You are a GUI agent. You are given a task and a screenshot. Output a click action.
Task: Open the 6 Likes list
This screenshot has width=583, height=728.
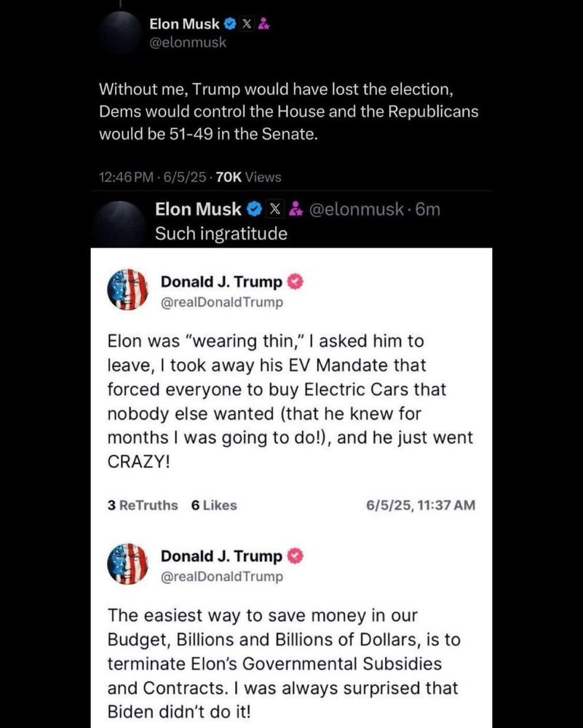pyautogui.click(x=214, y=505)
